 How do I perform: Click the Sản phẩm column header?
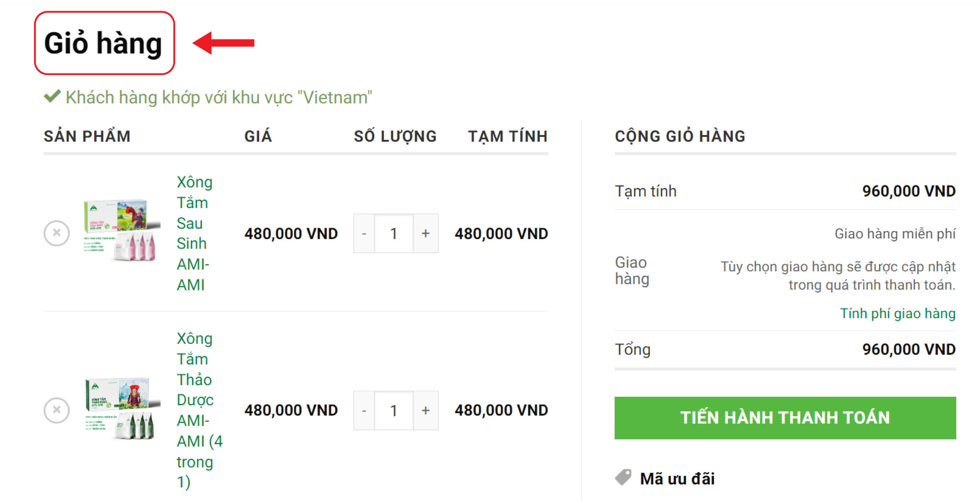(87, 136)
